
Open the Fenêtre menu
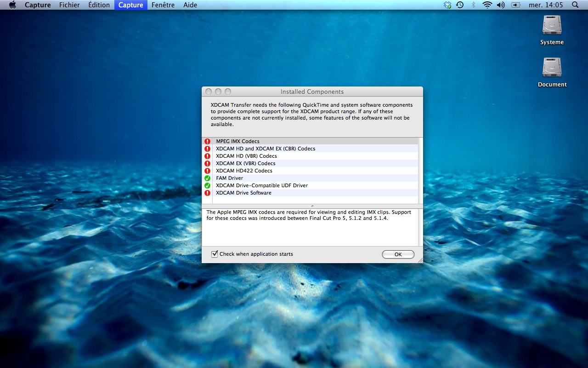(x=163, y=5)
